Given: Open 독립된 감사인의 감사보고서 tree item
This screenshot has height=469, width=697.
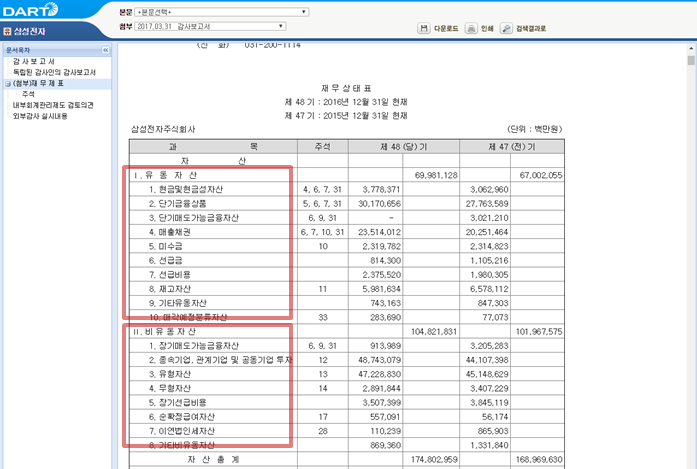Looking at the screenshot, I should click(54, 72).
